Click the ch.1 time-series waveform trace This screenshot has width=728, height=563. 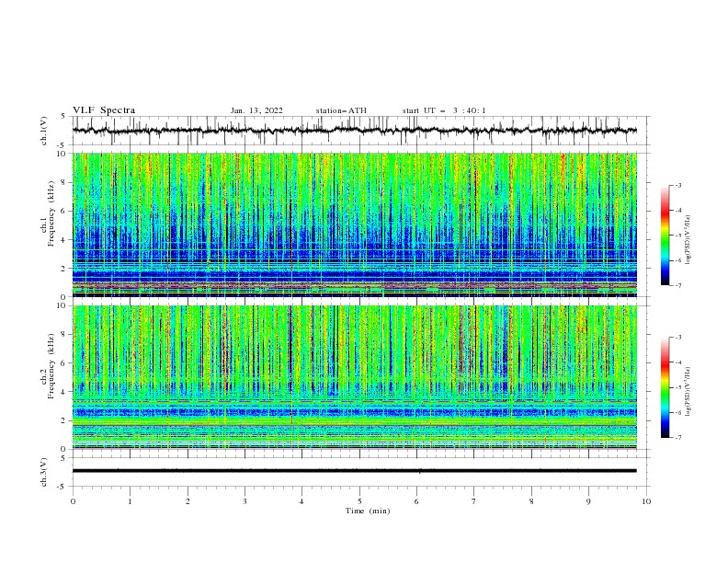[x=354, y=131]
